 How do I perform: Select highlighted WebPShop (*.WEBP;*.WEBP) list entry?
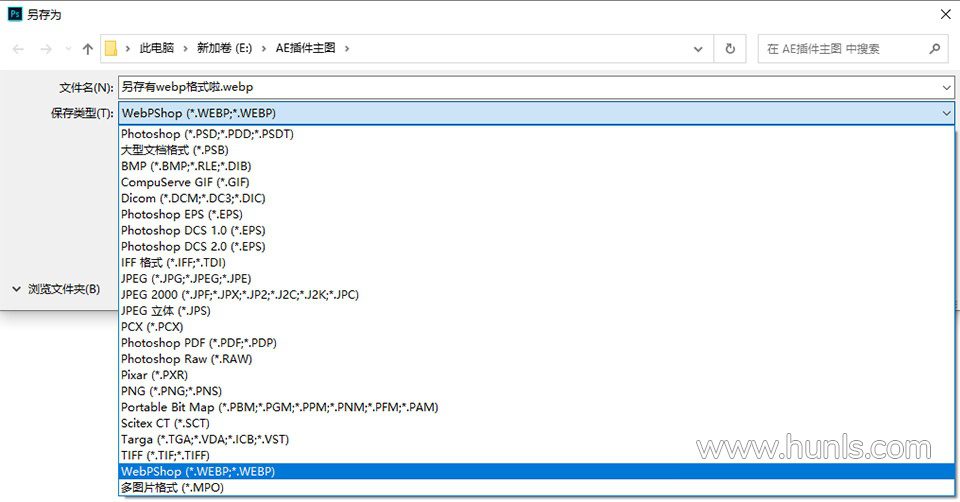point(536,471)
